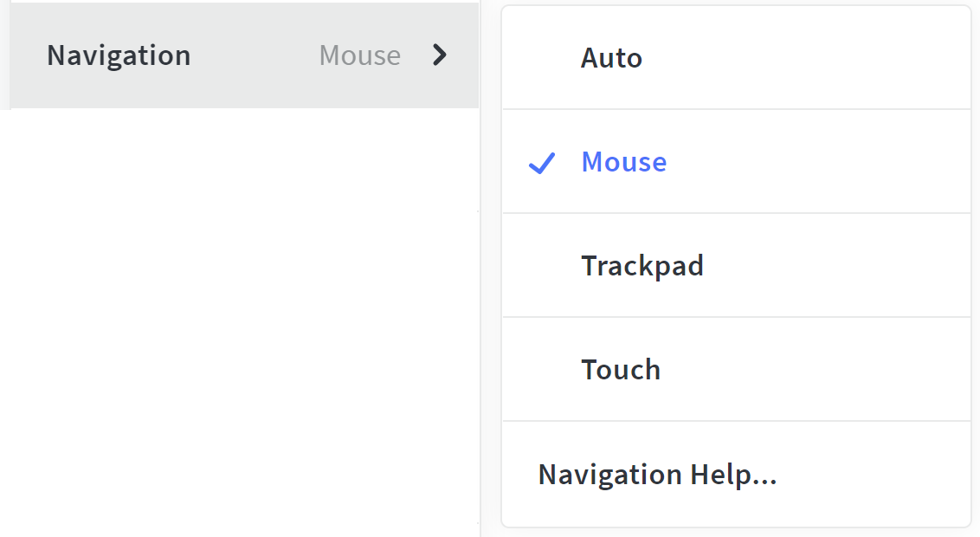
Task: Open Navigation Help…
Action: (x=657, y=475)
